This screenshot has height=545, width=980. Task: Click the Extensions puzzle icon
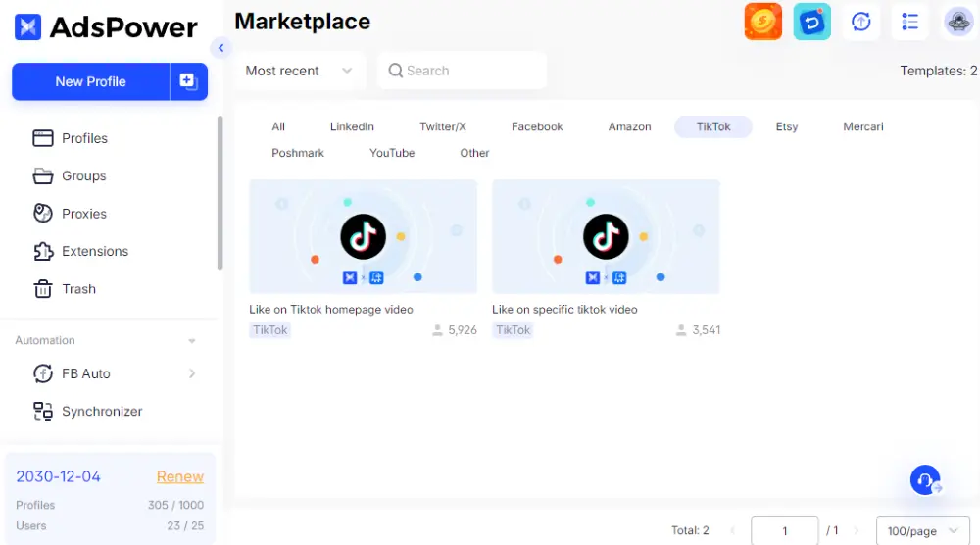43,251
